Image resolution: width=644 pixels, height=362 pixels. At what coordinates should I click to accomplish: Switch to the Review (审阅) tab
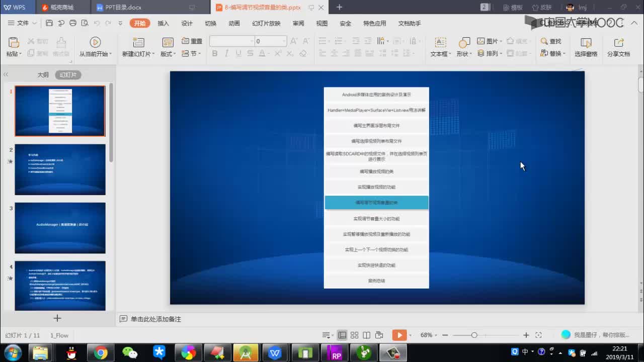tap(298, 23)
